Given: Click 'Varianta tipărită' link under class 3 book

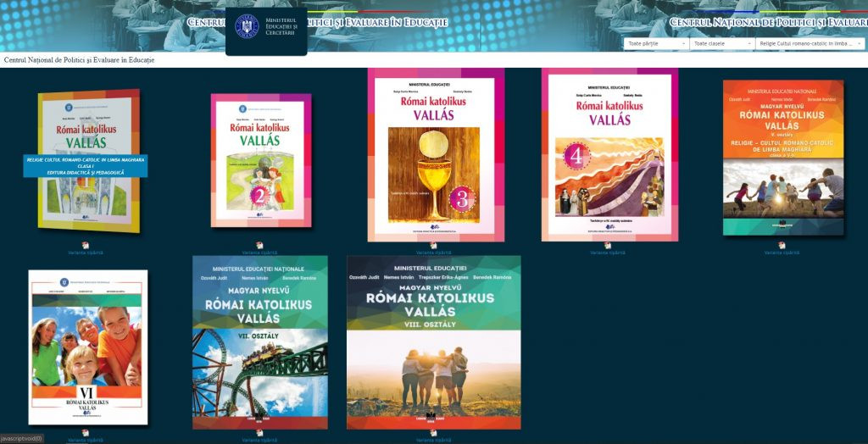Looking at the screenshot, I should coord(432,253).
